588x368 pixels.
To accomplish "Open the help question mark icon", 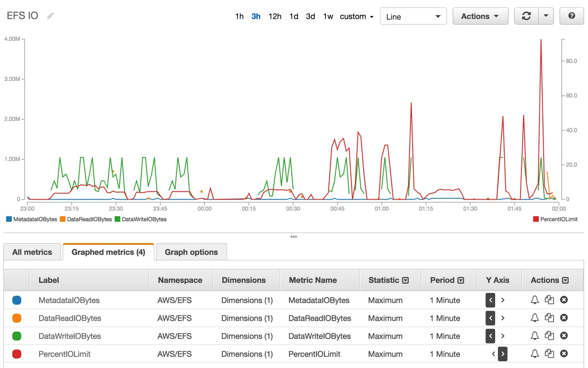I will (571, 16).
